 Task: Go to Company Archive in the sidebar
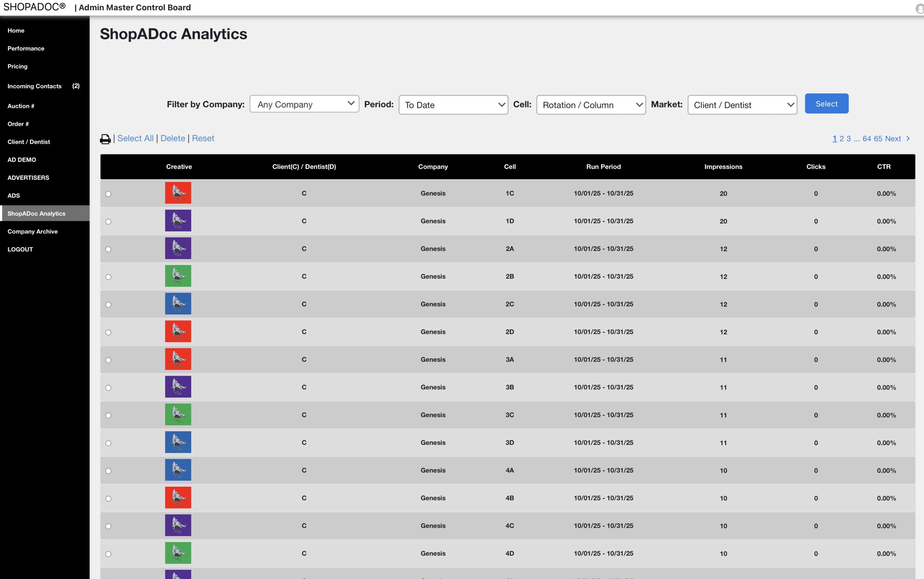click(33, 231)
